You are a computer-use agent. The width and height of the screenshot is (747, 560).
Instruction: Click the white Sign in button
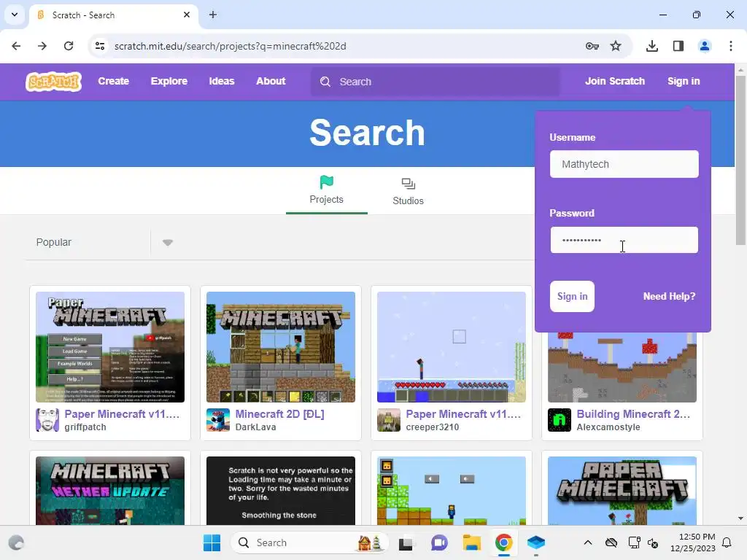tap(572, 297)
